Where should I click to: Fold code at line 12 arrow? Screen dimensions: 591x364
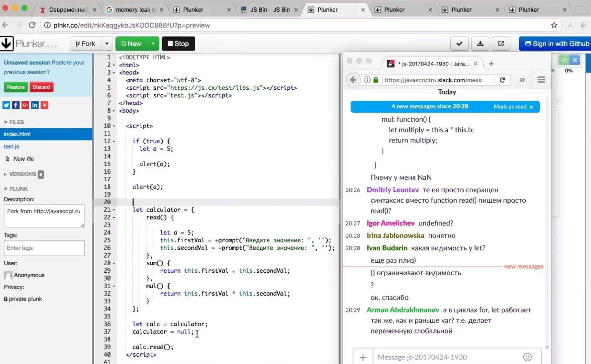coord(114,141)
